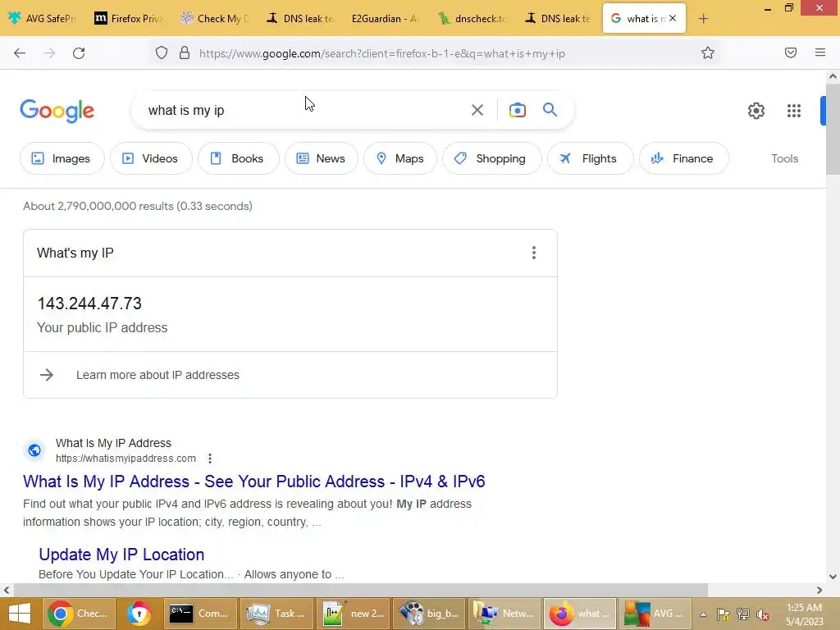The image size is (840, 630).
Task: Switch to the dnscheck tab
Action: tap(472, 19)
